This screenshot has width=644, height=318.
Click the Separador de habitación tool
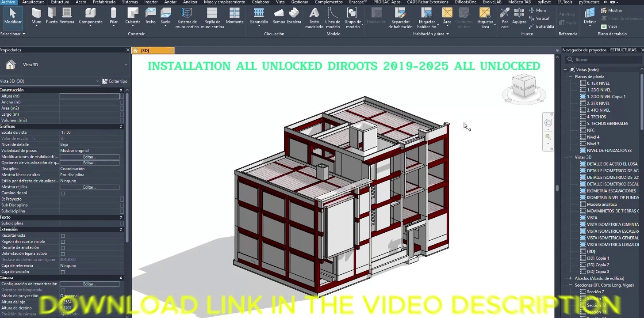[400, 19]
